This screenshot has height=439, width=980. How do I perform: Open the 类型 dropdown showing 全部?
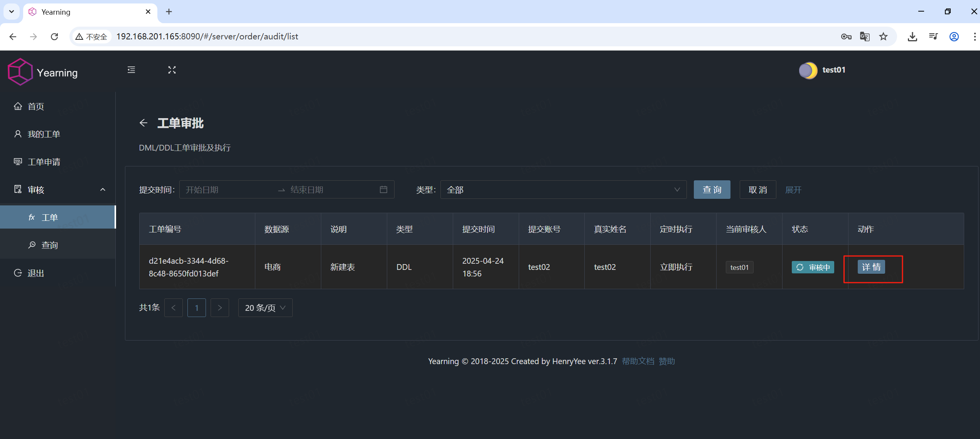[x=563, y=190]
